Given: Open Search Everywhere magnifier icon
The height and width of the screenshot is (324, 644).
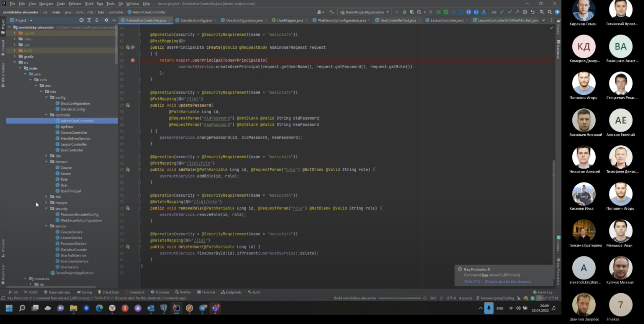Looking at the screenshot, I should [550, 12].
